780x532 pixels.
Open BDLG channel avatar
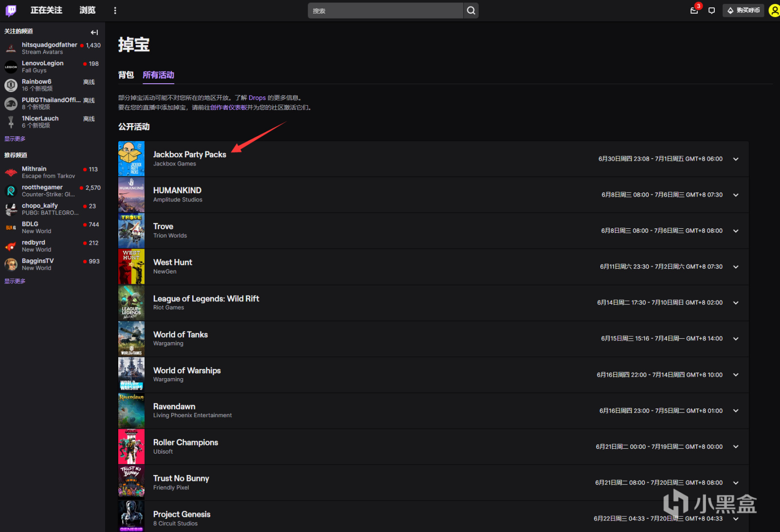click(11, 228)
